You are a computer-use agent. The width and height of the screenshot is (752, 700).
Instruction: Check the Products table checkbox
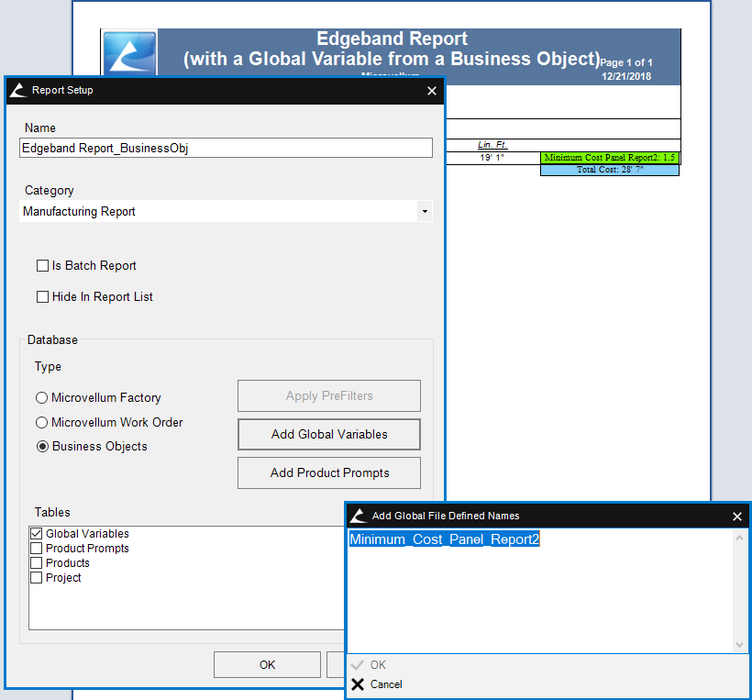coord(37,562)
